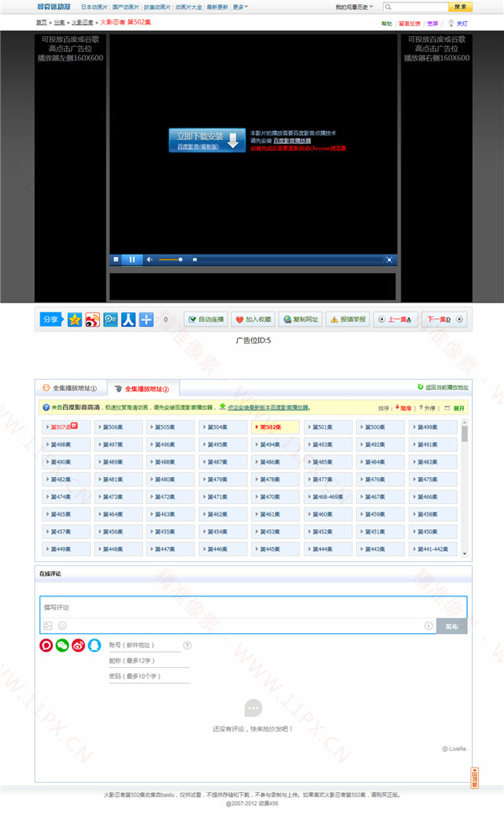
Task: Click 复制网址 to copy the URL
Action: click(x=301, y=319)
